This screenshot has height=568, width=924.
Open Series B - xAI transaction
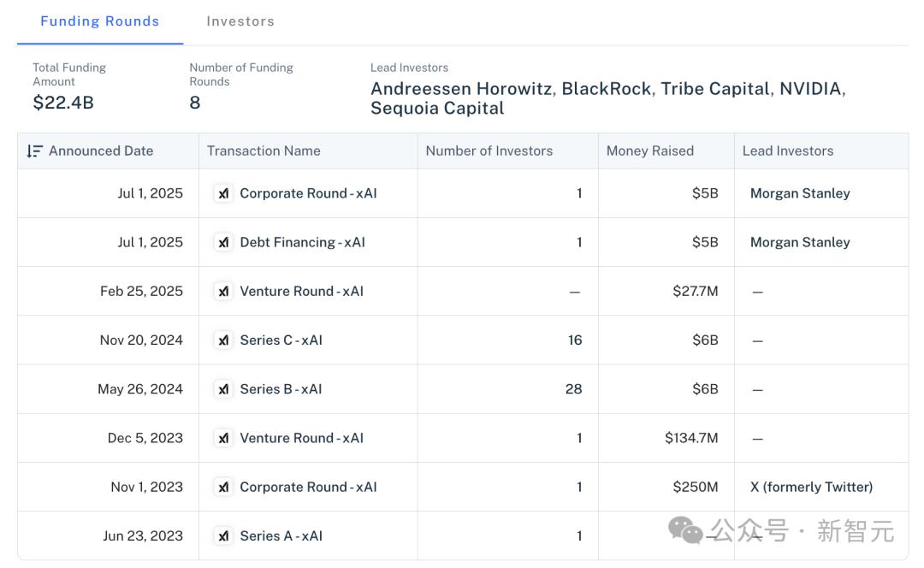pos(281,389)
